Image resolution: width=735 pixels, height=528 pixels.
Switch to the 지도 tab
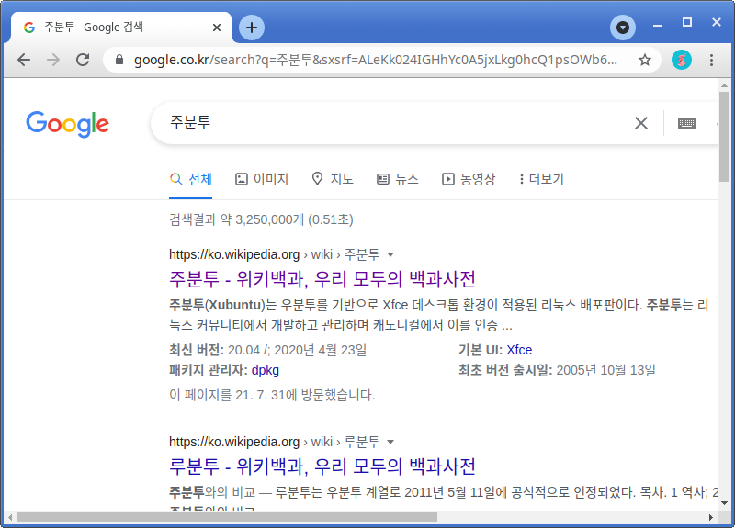(332, 179)
